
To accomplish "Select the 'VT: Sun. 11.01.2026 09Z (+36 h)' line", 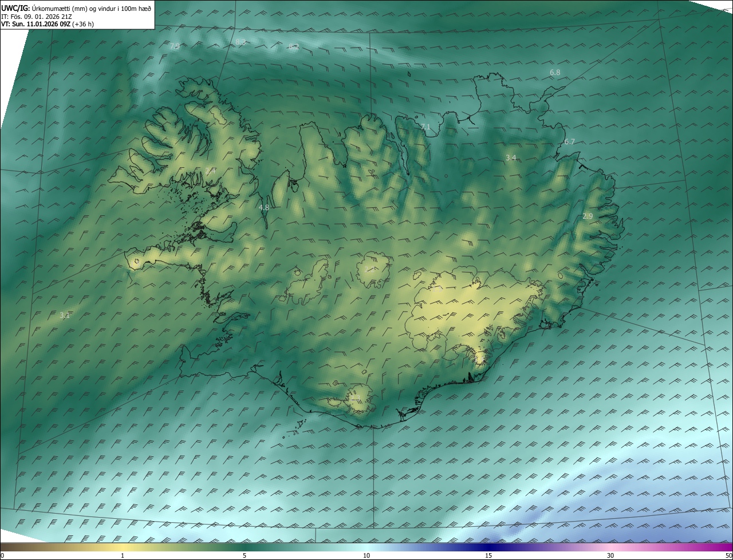I will coord(48,24).
